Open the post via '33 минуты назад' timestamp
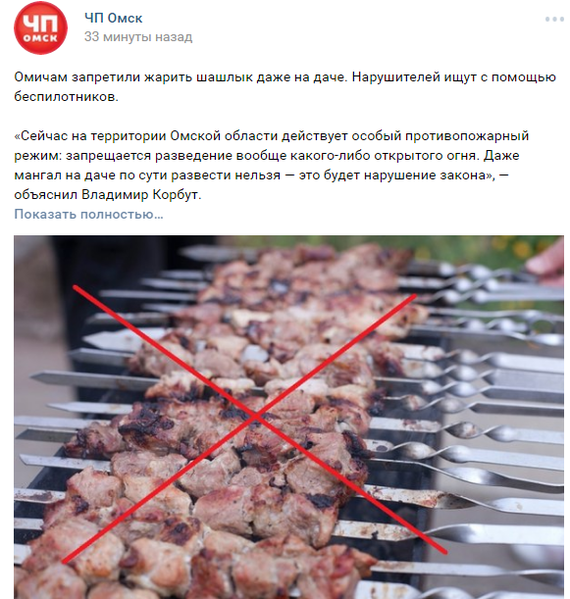 (x=138, y=37)
